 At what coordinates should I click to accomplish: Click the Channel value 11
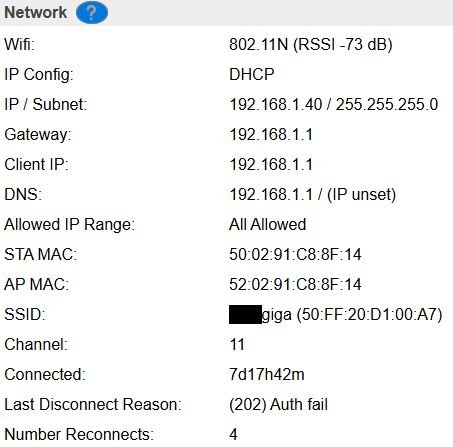(x=237, y=344)
